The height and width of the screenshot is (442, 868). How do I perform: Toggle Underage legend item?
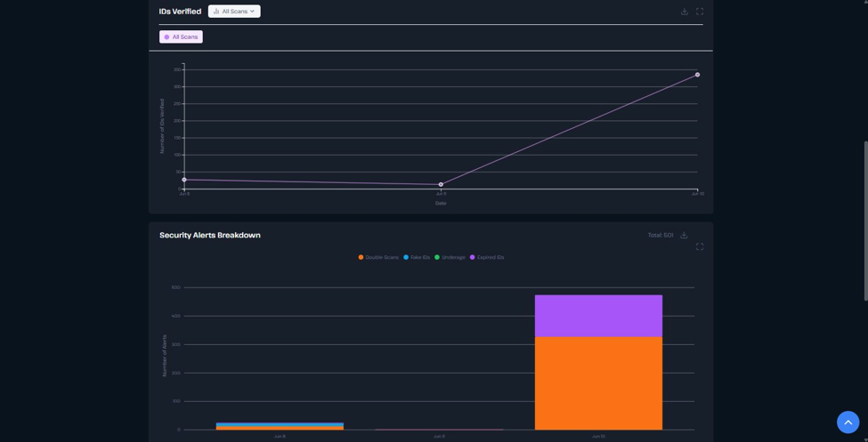click(450, 257)
